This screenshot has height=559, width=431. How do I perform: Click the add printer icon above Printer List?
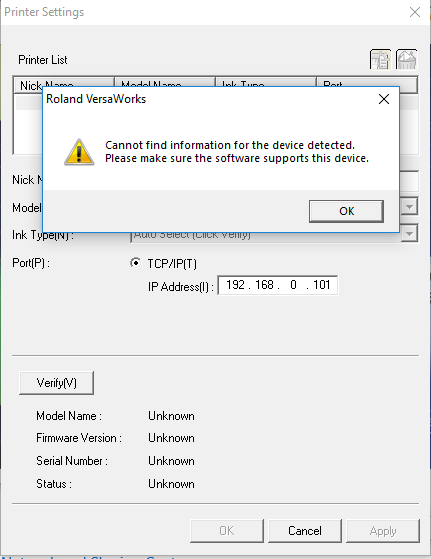(x=380, y=60)
